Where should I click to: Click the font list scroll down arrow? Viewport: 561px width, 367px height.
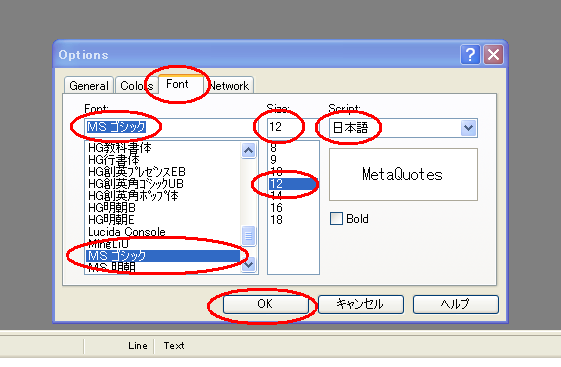pyautogui.click(x=249, y=265)
